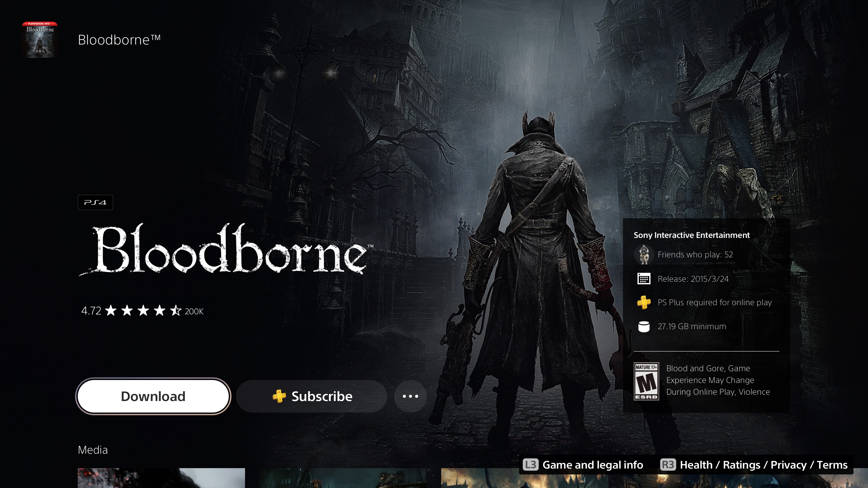This screenshot has width=868, height=488.
Task: Click the PS Plus Subscribe button
Action: point(312,396)
